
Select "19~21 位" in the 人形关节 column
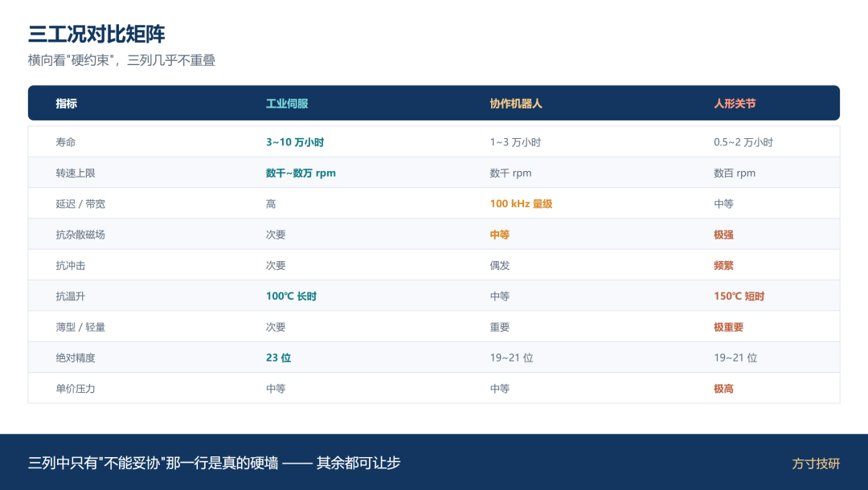735,357
